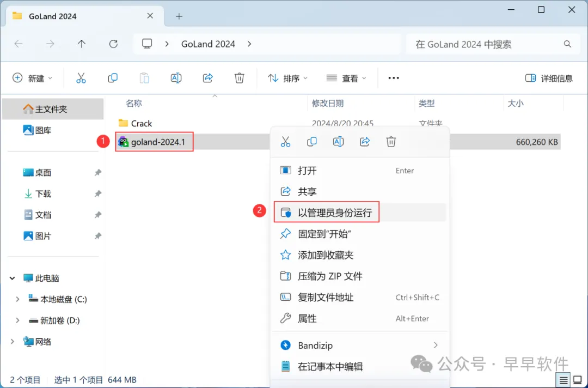Viewport: 588px width, 388px height.
Task: Choose 打开 in the context menu
Action: (360, 171)
